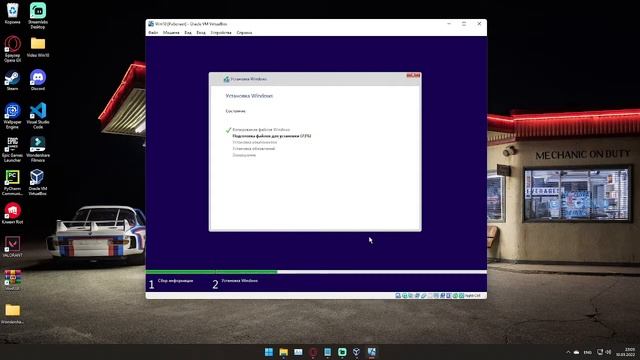Click the optical disk indicator in VirtualBox status bar

(404, 296)
